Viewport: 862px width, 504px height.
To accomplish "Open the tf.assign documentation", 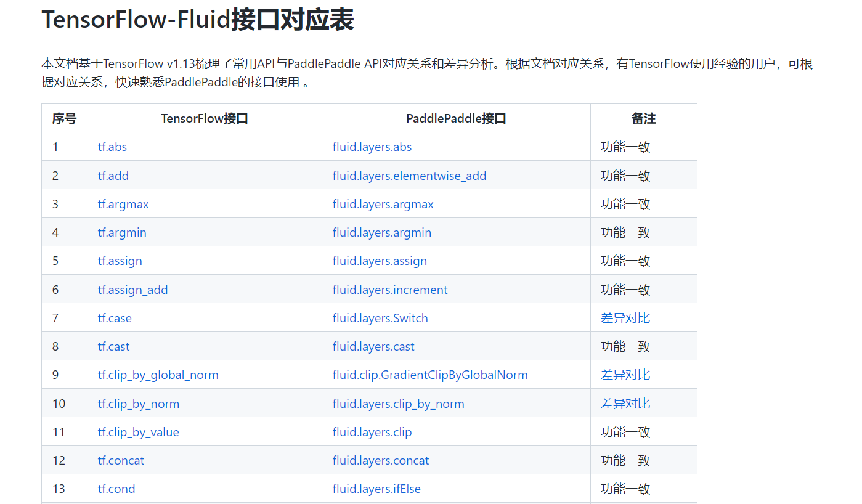I will click(x=120, y=261).
